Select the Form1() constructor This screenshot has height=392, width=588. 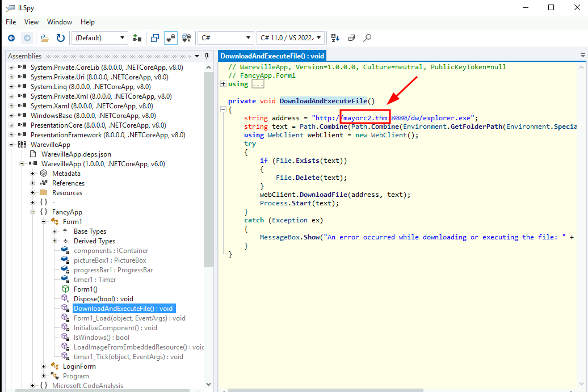point(86,289)
